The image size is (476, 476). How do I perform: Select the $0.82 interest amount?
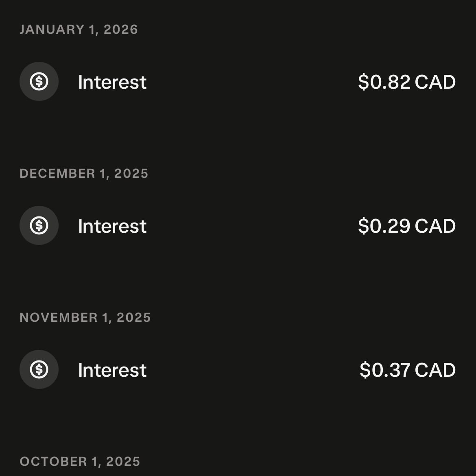click(384, 82)
